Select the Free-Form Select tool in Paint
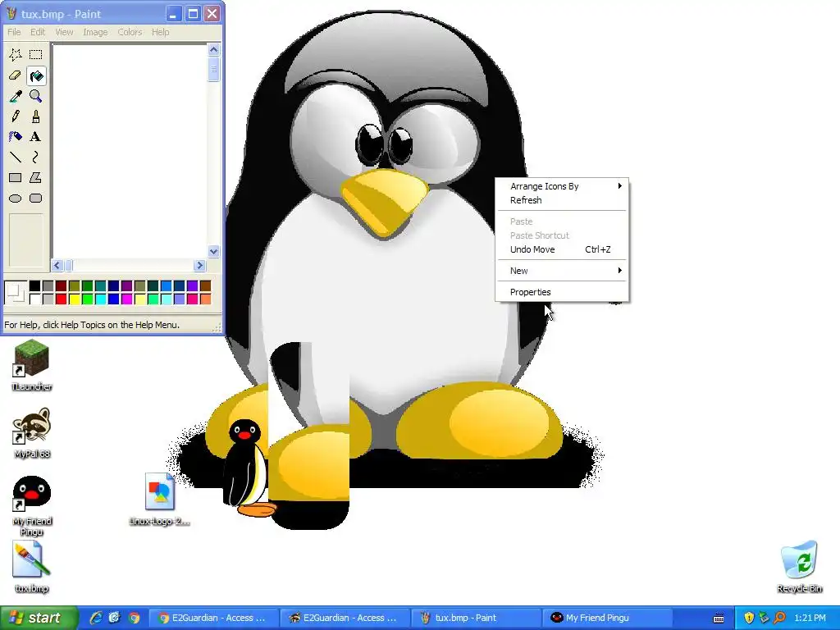Screen dimensions: 840x630 click(x=16, y=54)
